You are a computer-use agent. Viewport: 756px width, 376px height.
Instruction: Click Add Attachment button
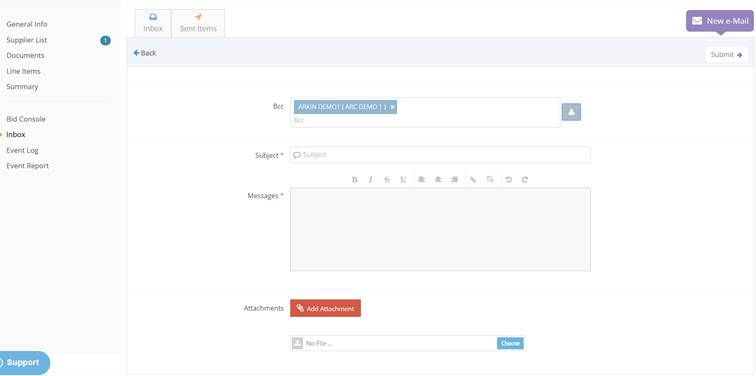325,309
